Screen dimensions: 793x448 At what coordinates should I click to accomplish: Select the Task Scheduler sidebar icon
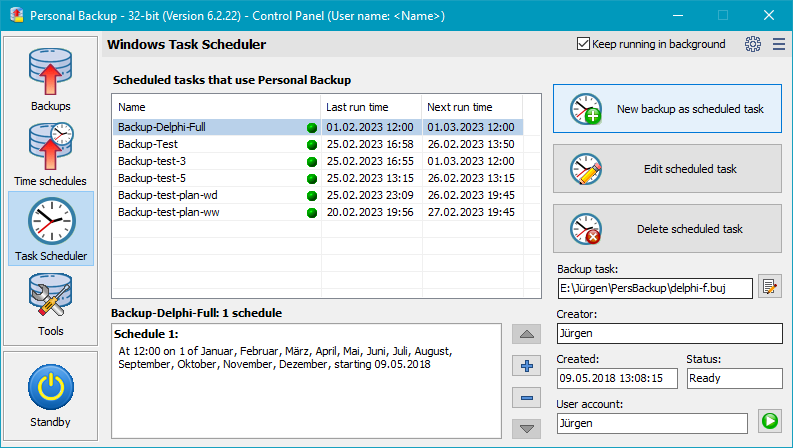51,229
